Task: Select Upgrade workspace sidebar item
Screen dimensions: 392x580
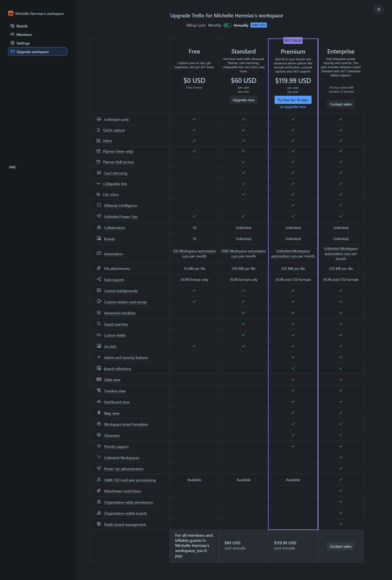Action: (38, 52)
